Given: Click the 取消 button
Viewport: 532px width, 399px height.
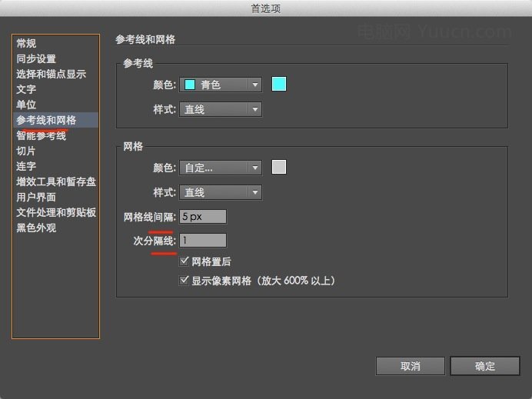Looking at the screenshot, I should pos(411,366).
